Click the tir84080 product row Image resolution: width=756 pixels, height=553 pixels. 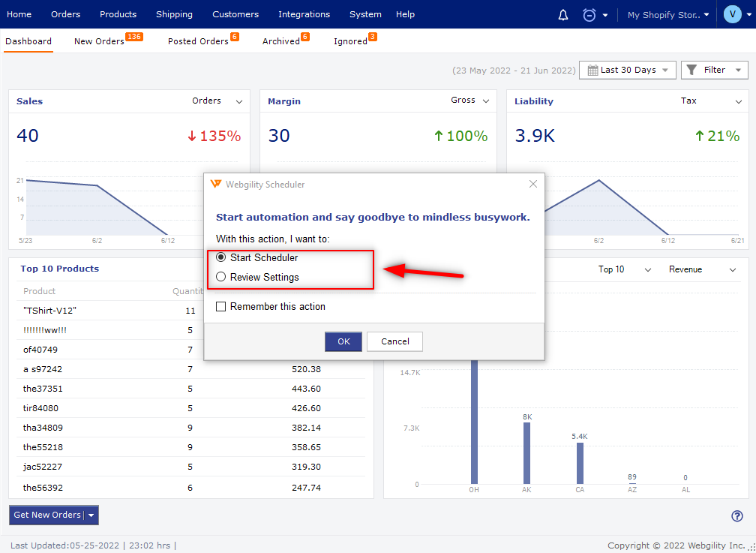click(191, 408)
